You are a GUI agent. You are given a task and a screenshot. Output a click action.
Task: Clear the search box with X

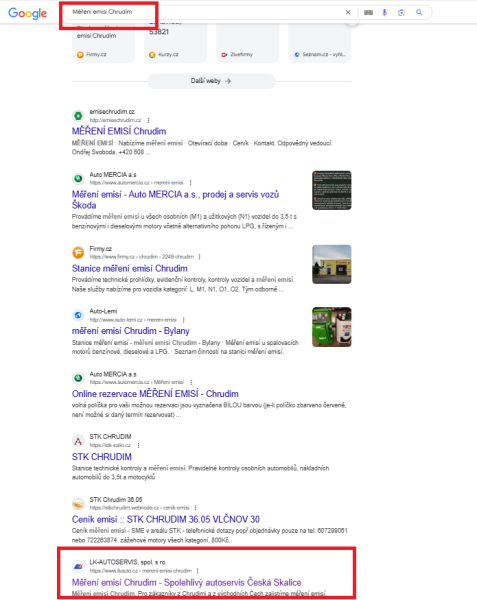pos(348,12)
